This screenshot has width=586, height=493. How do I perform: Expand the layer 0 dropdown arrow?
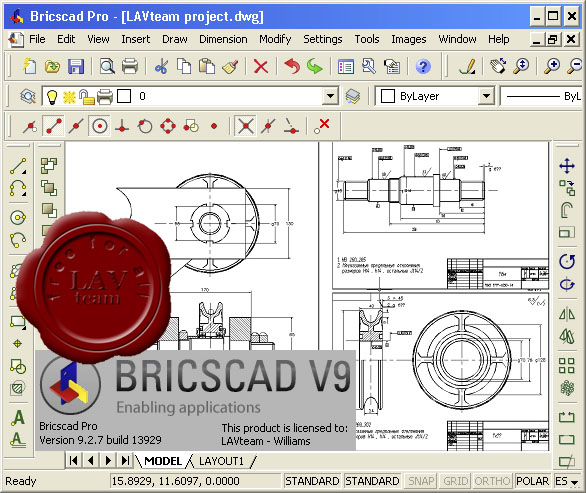pos(330,96)
